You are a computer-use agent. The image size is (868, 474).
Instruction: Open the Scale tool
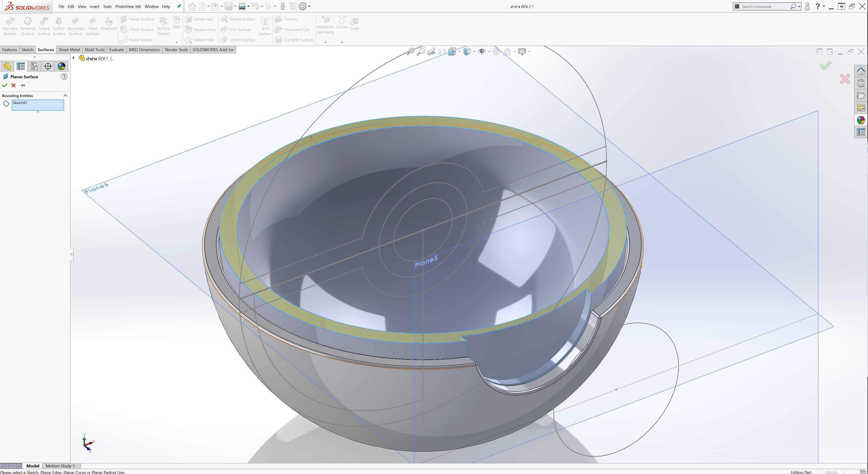[x=354, y=24]
